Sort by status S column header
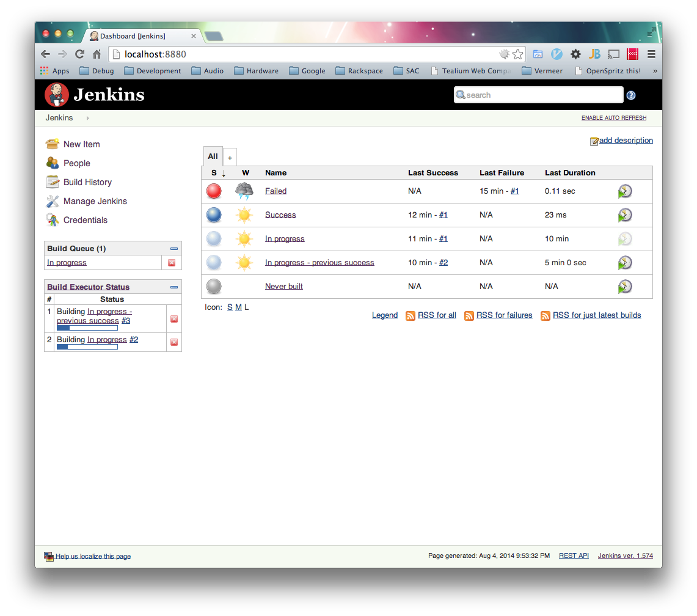Viewport: 697px width, 616px height. pos(214,172)
